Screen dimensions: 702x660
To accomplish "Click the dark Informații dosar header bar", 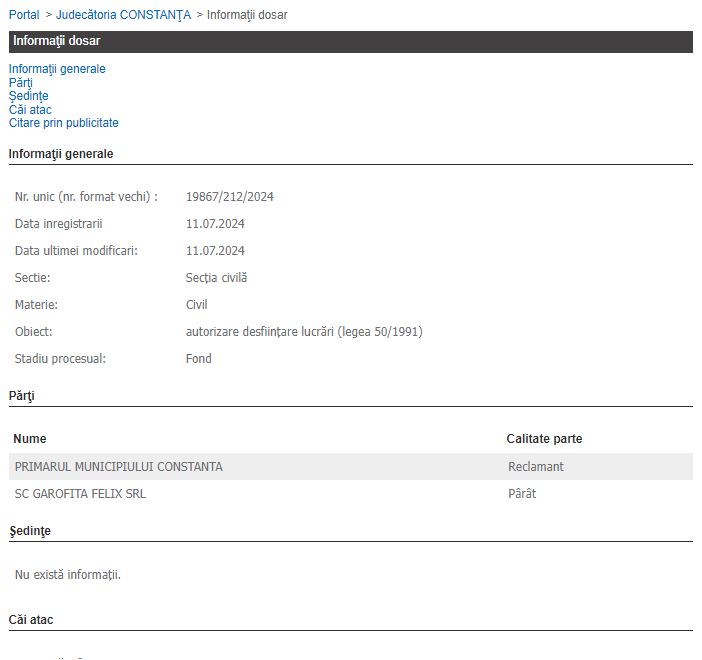I will (350, 41).
